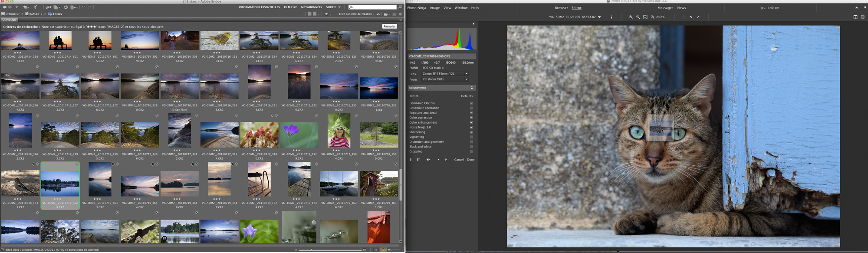
Task: Open Messages in Photo Ninja
Action: (x=665, y=8)
